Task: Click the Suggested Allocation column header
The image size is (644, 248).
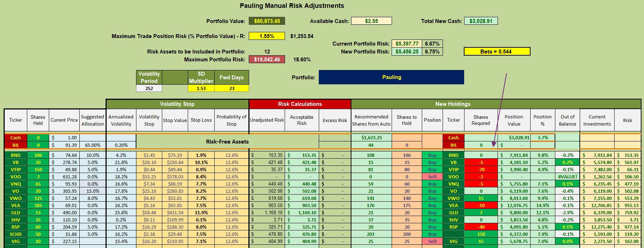Action: point(93,120)
